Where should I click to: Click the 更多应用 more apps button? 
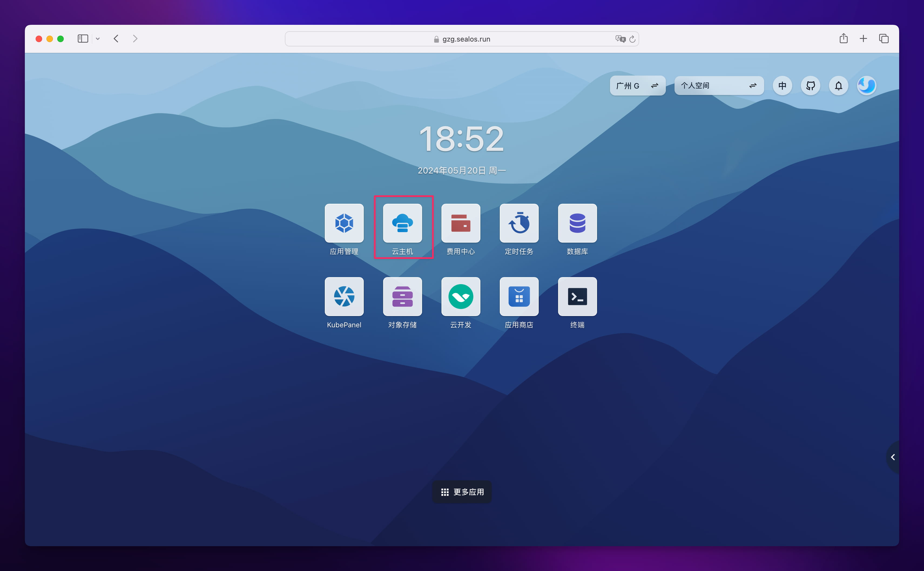[x=462, y=492]
